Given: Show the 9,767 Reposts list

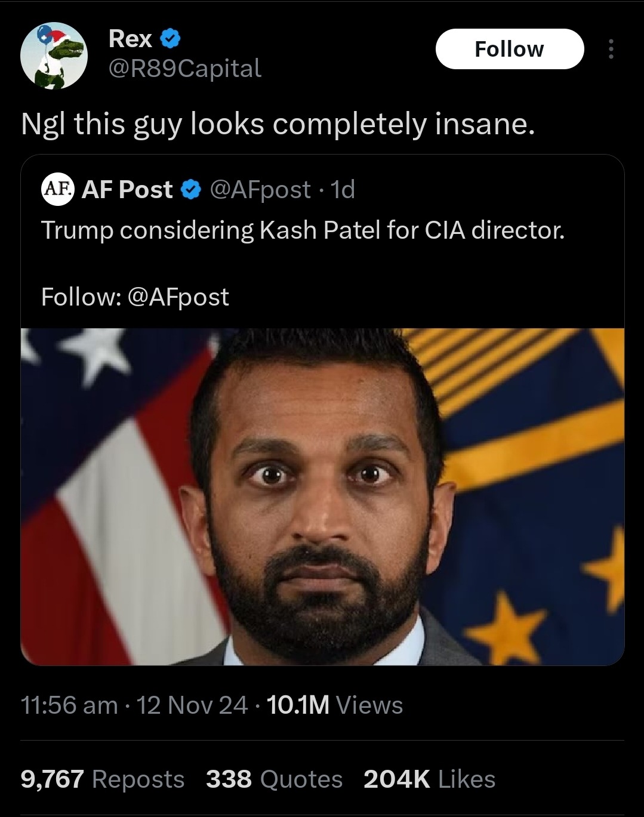Looking at the screenshot, I should click(103, 779).
